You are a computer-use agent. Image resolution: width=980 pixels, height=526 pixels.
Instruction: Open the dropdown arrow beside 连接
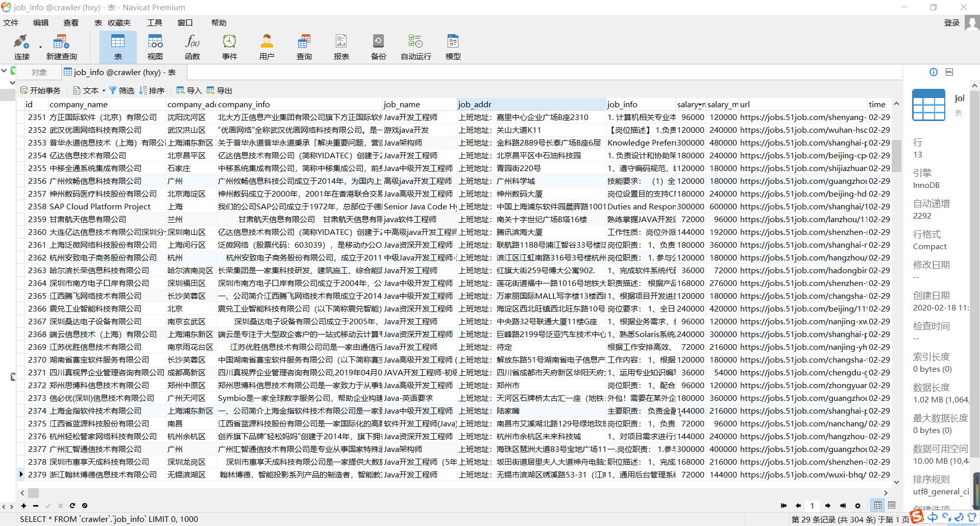click(x=40, y=47)
